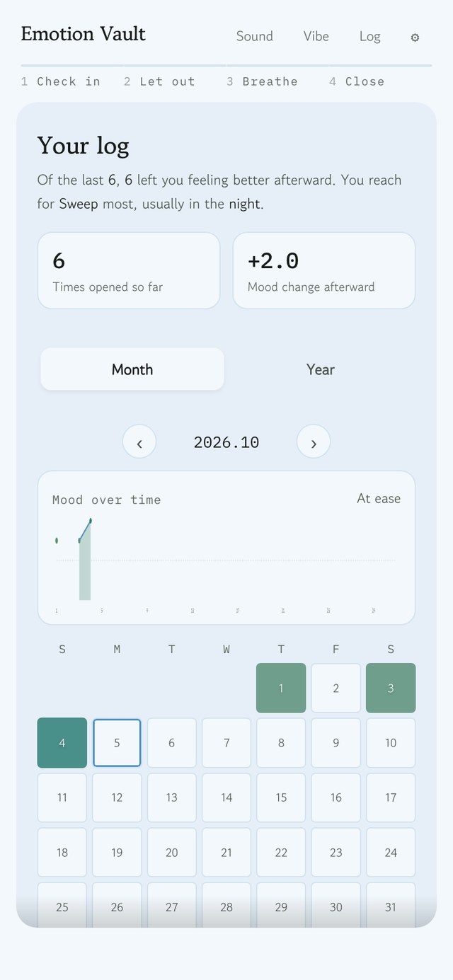Click the Emotion Vault title
The image size is (453, 980).
[x=83, y=34]
